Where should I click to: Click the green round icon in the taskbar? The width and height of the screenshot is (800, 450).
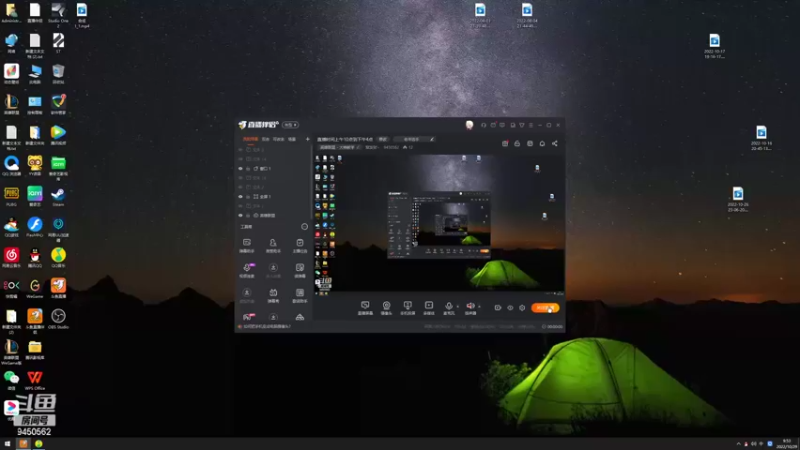38,444
